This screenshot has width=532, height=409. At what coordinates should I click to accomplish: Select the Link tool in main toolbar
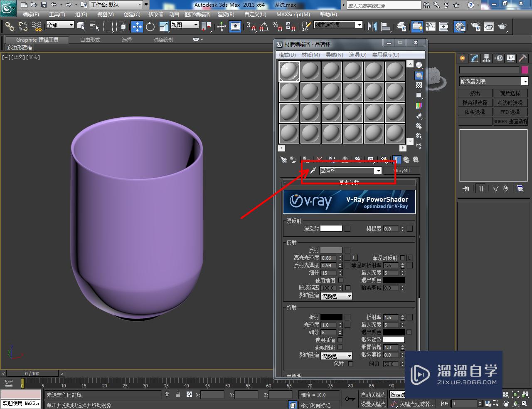click(10, 27)
